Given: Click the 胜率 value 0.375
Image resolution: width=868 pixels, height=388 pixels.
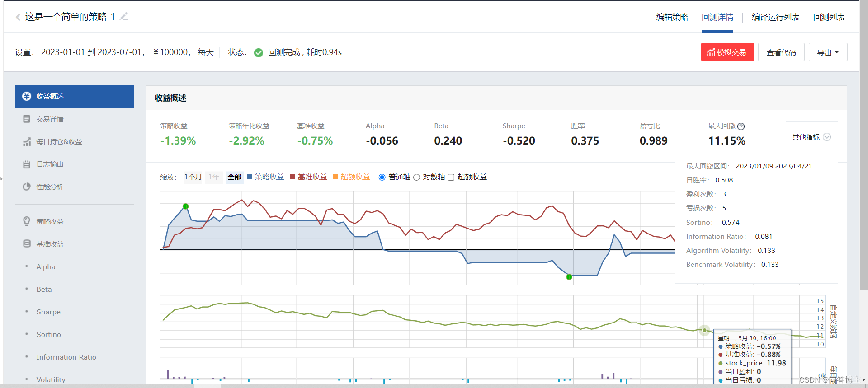Looking at the screenshot, I should coord(585,141).
